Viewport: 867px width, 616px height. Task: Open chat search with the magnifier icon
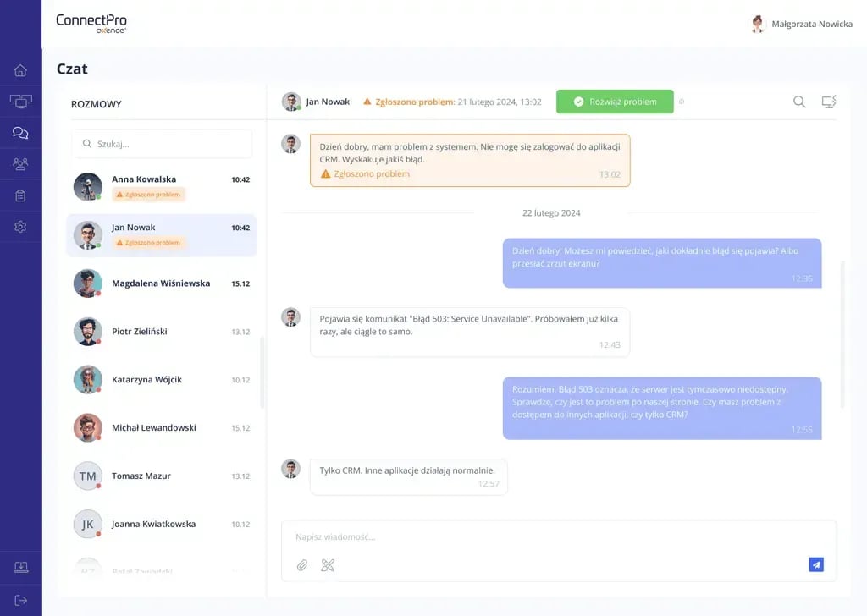point(798,101)
